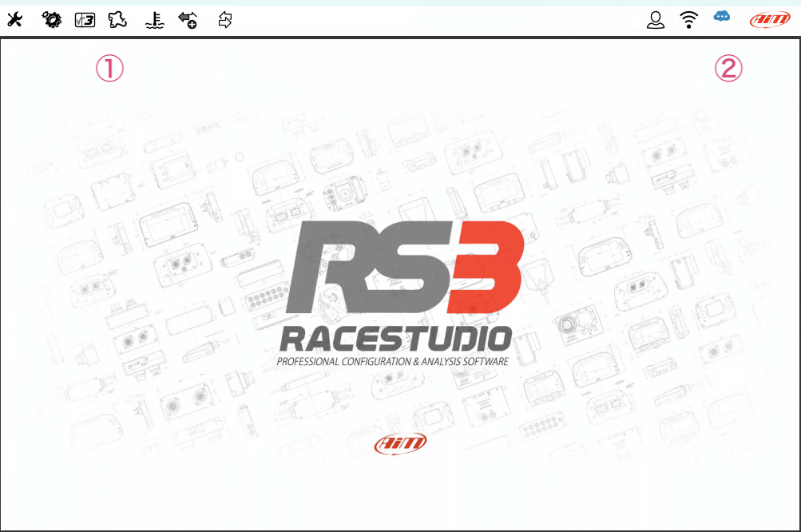Click the AiM logo in the toolbar
801x532 pixels.
tap(770, 20)
